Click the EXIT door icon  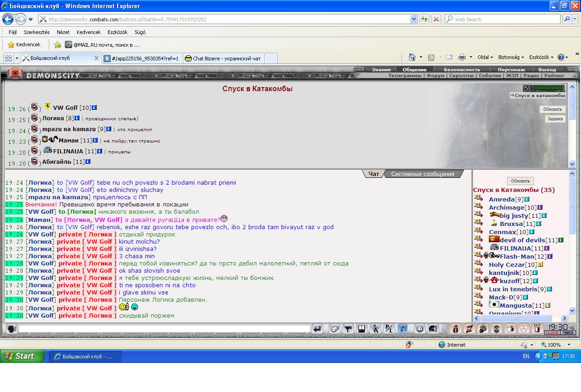click(537, 329)
